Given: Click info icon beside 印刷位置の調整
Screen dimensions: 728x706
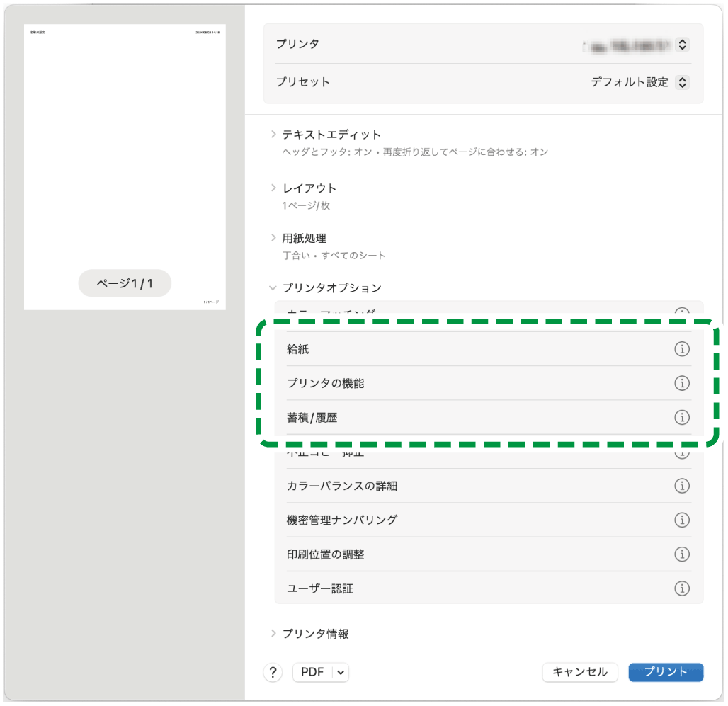Looking at the screenshot, I should pos(681,554).
